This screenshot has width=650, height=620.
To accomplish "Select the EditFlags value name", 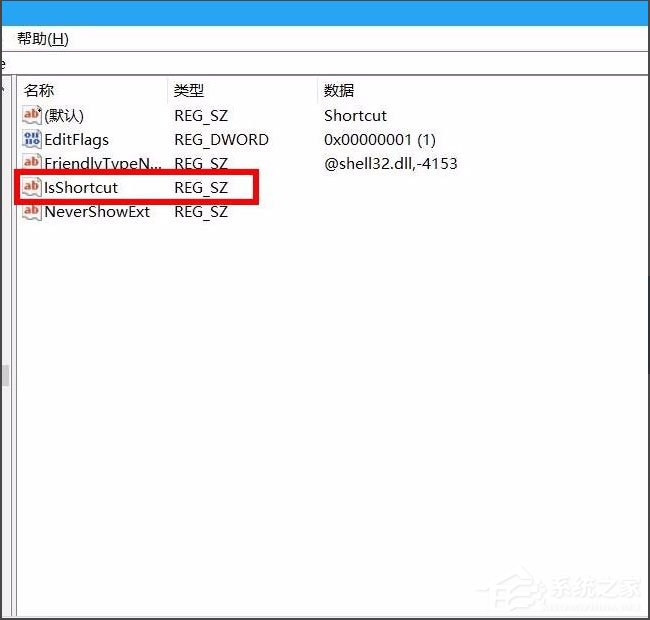I will (x=77, y=140).
